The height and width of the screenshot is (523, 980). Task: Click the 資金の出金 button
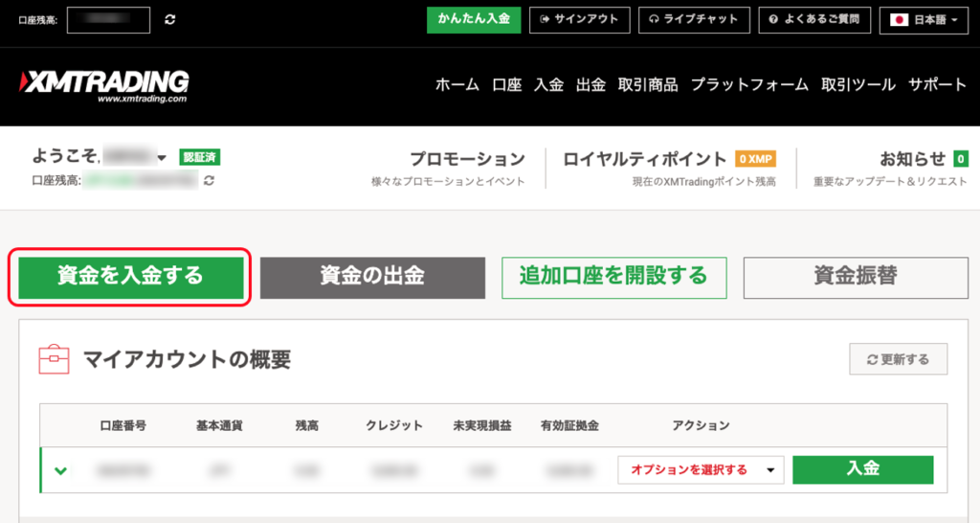tap(372, 277)
